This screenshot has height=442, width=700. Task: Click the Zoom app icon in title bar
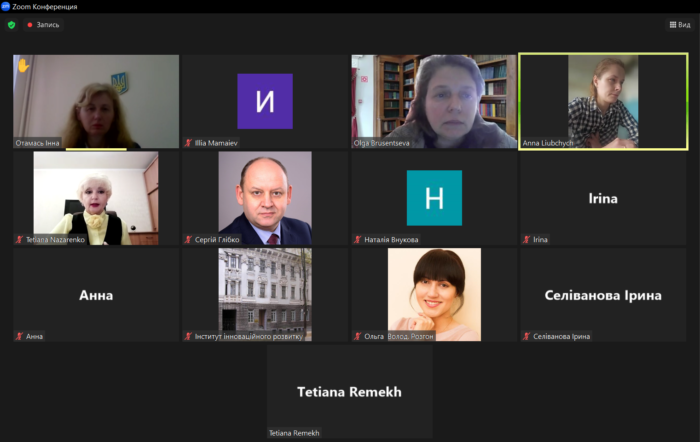coord(5,6)
